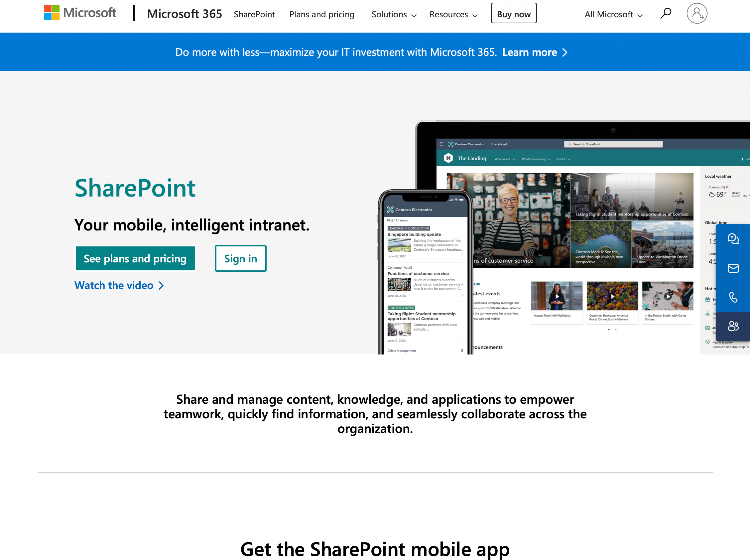Click the SharePoint chat icon
The image size is (750, 560).
point(733,238)
